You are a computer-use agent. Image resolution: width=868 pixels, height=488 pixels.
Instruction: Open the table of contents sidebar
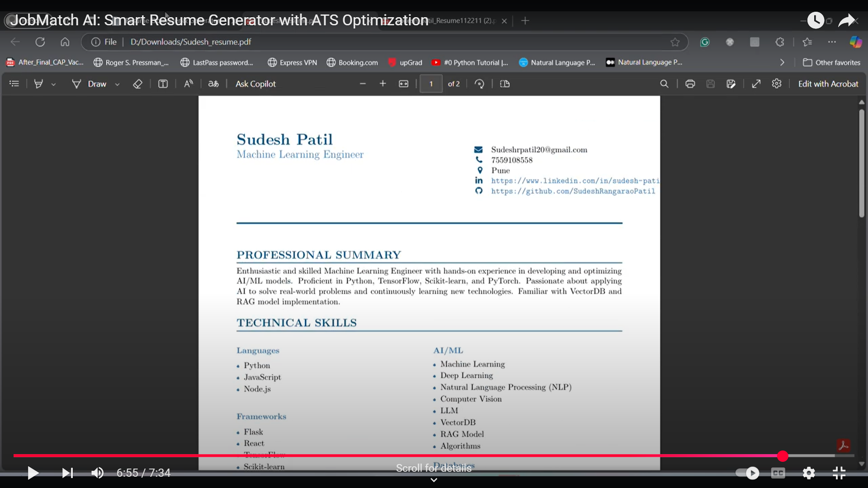click(14, 84)
